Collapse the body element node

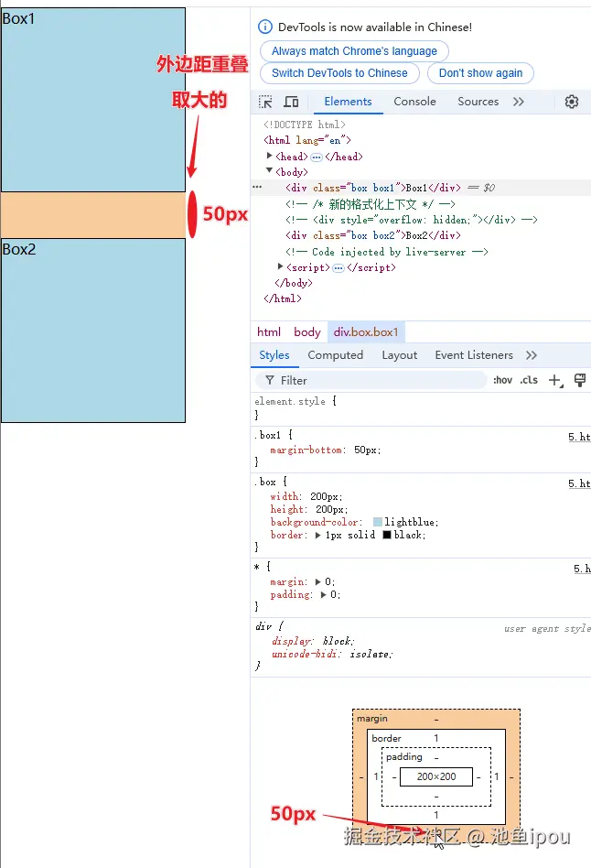[x=270, y=171]
